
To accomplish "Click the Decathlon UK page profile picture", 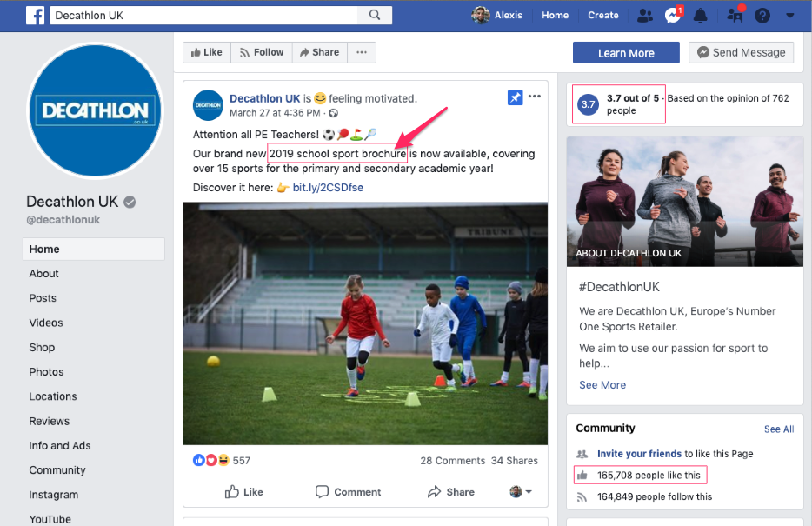I will click(x=94, y=110).
